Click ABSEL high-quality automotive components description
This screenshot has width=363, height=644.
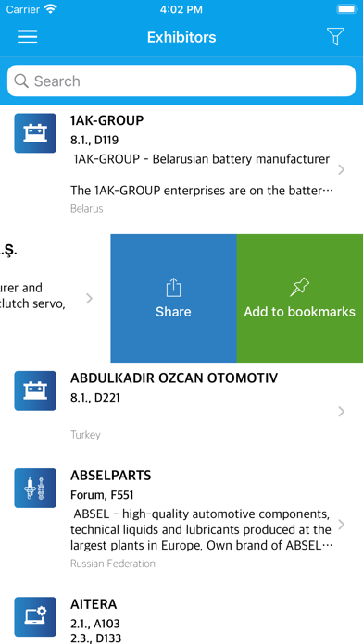201,530
